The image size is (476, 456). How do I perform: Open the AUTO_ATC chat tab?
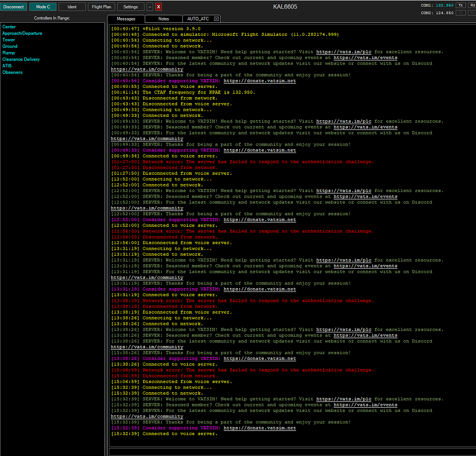(198, 19)
